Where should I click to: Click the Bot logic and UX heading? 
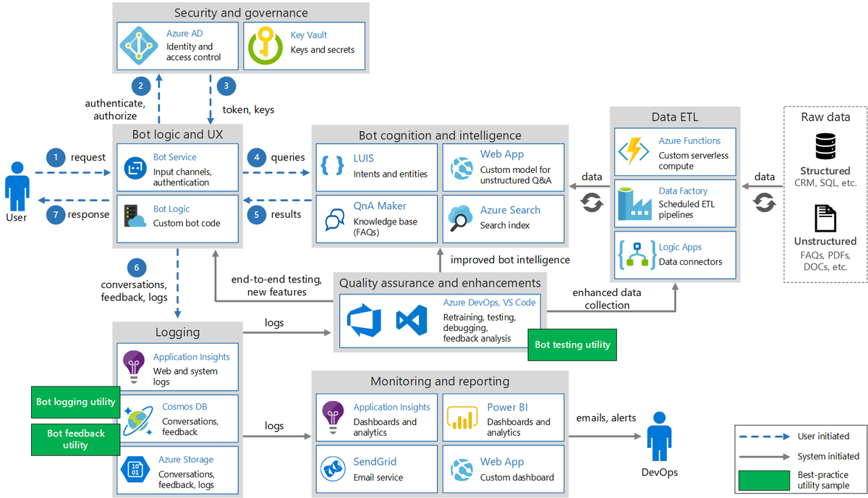pos(178,135)
